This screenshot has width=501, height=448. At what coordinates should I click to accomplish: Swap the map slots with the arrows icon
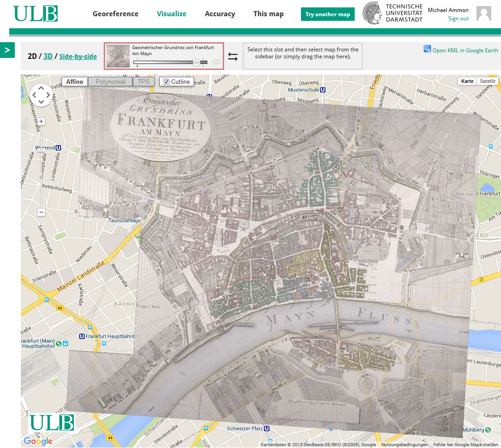click(233, 57)
